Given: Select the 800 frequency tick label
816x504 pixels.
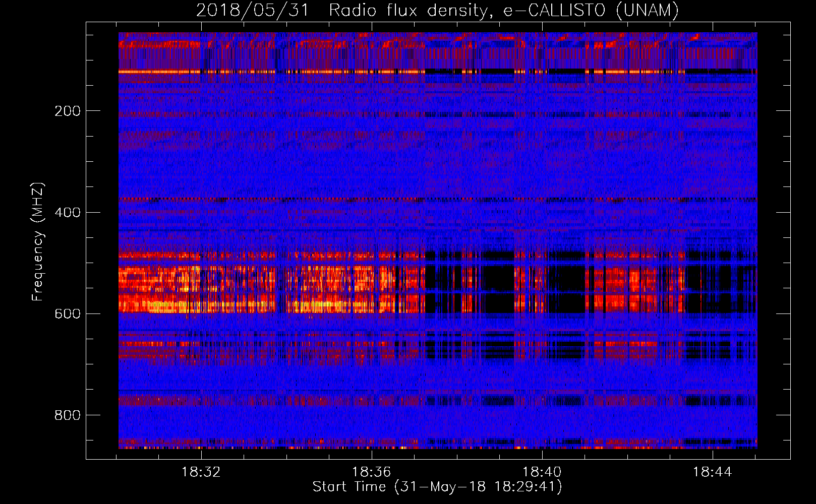Looking at the screenshot, I should 68,415.
